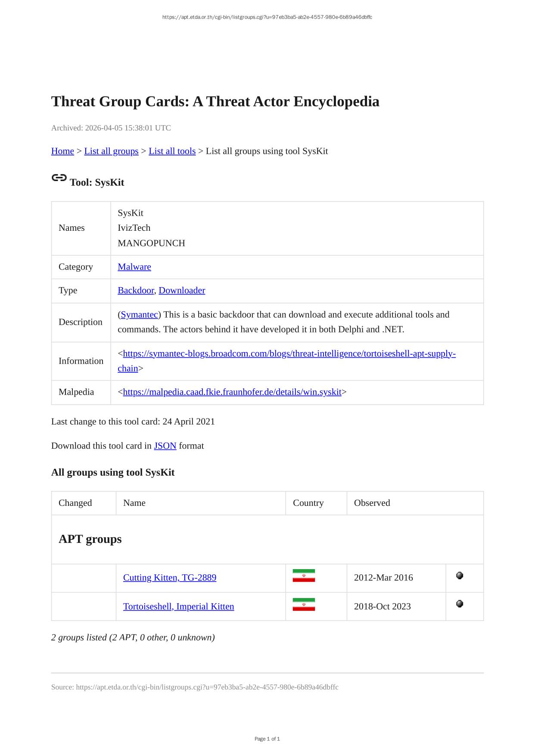Follow the Downloader type link

(182, 291)
